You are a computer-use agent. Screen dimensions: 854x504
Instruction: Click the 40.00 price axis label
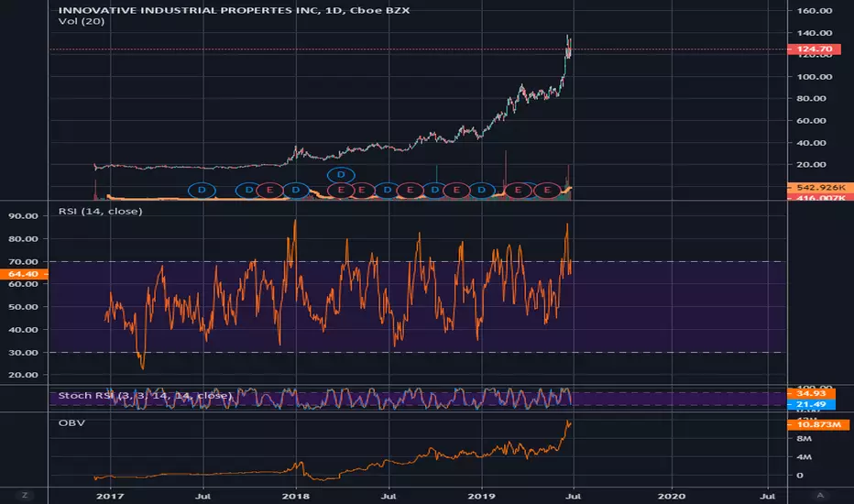click(x=811, y=143)
